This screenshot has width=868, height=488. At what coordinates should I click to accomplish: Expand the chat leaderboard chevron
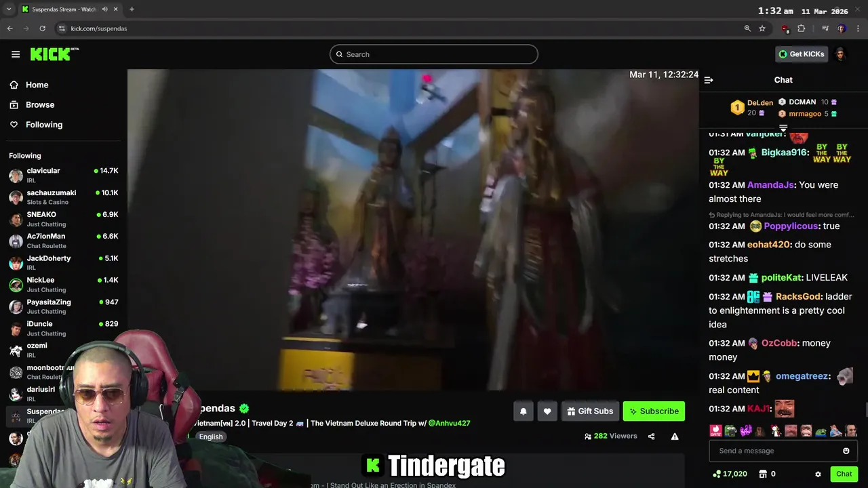[783, 128]
